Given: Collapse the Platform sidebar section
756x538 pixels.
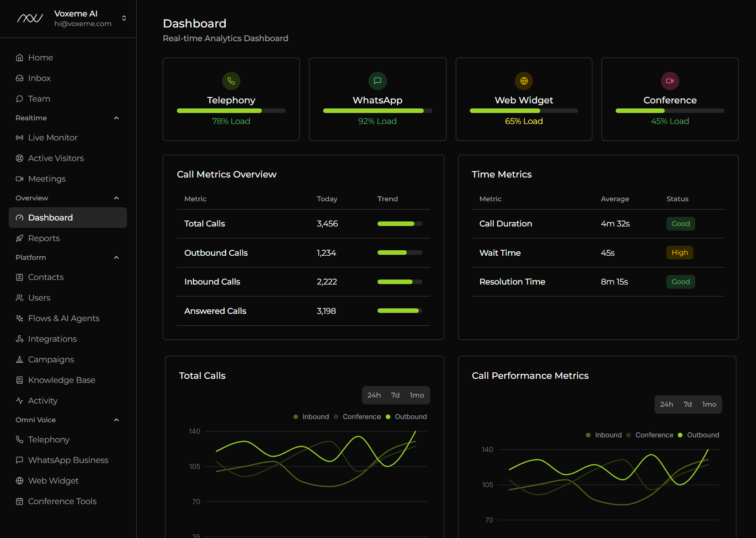Looking at the screenshot, I should coord(117,257).
